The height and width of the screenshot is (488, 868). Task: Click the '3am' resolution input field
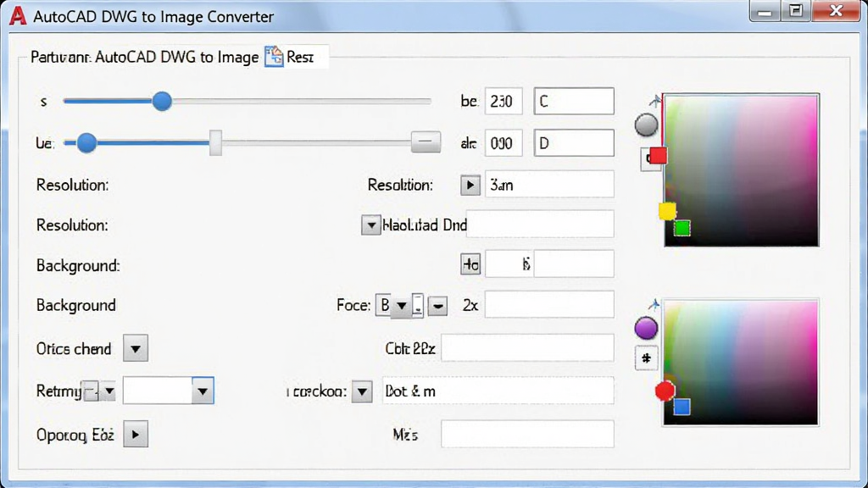(549, 184)
